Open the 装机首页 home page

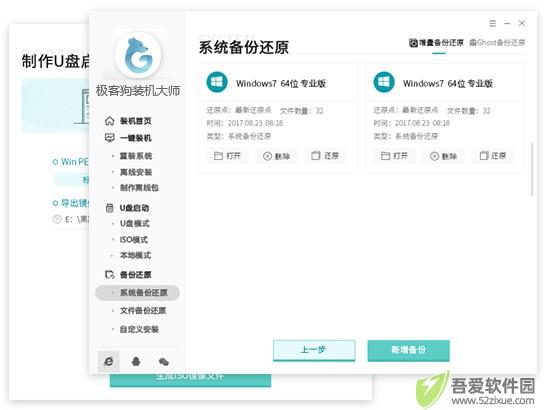pyautogui.click(x=136, y=121)
